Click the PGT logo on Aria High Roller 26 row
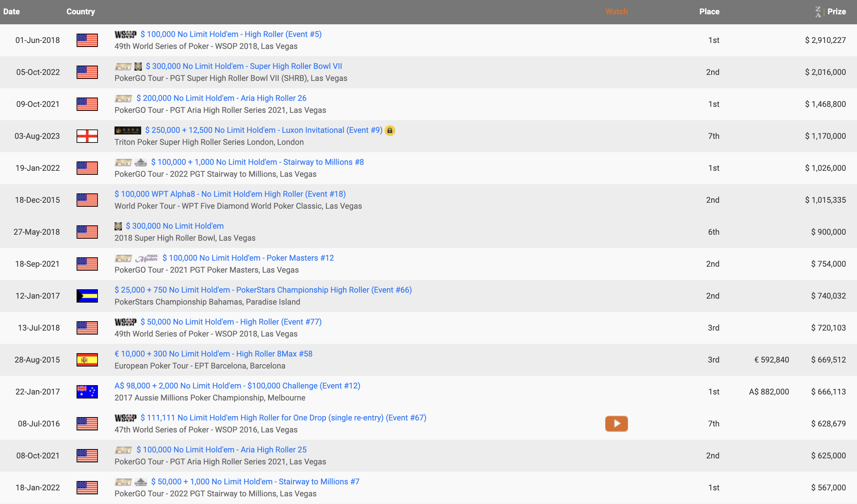This screenshot has height=504, width=857. tap(123, 98)
